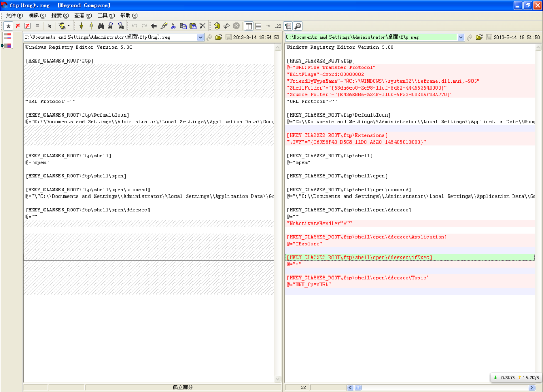Open the right pane's browse folder icon

479,38
